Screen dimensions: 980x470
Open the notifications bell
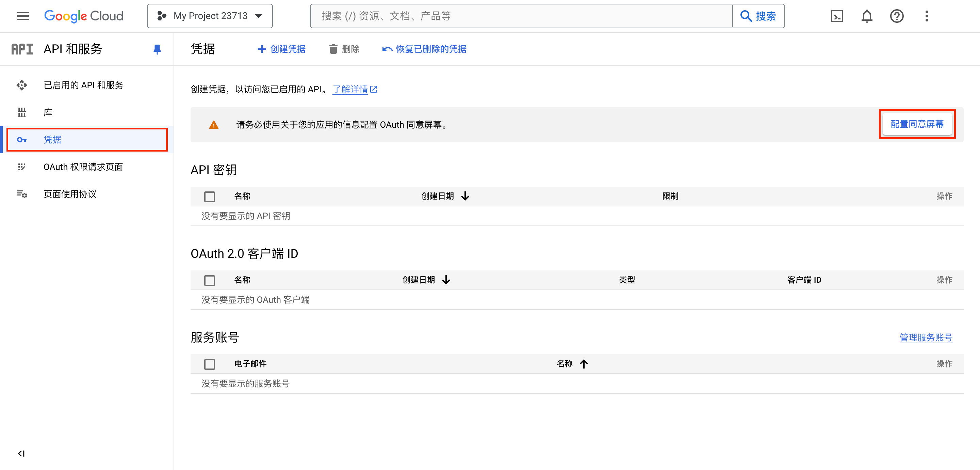click(867, 16)
